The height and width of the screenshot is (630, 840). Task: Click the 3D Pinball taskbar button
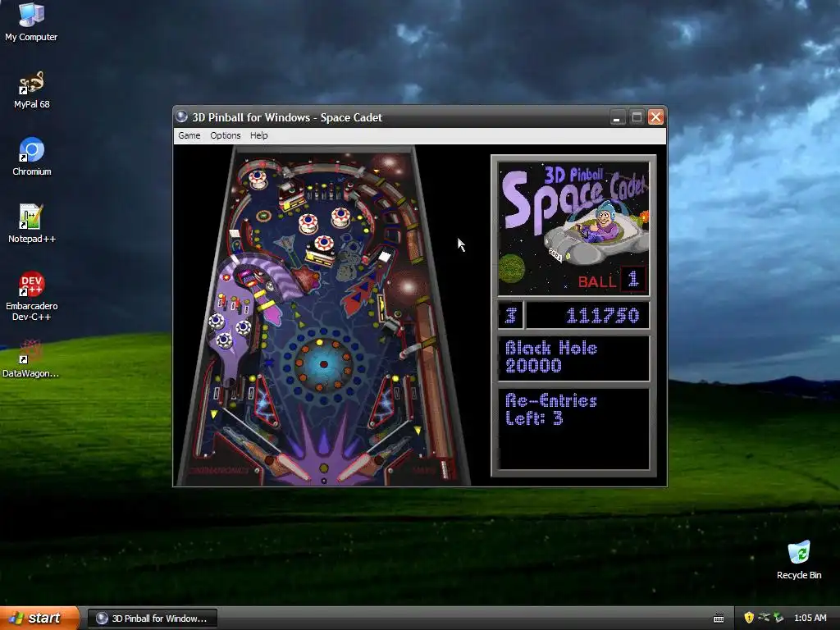(153, 619)
